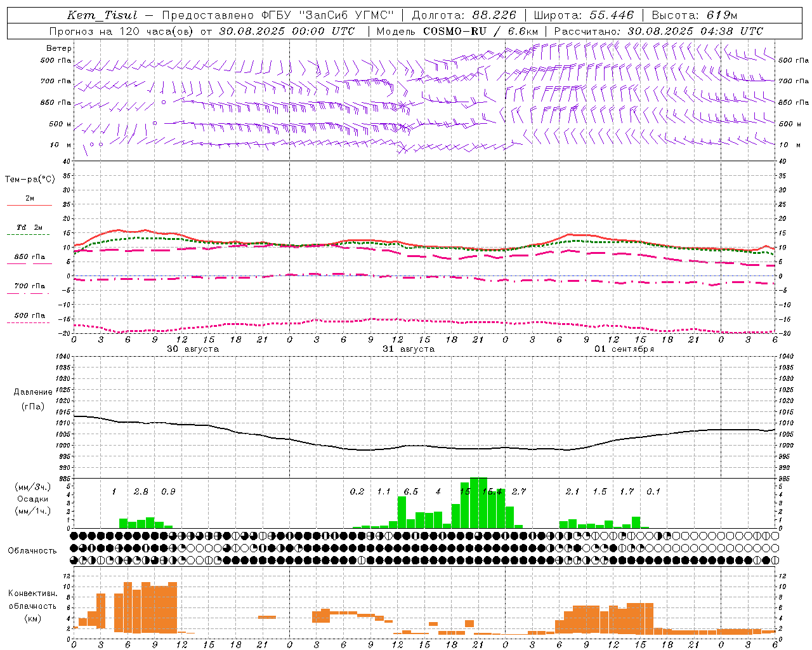Click the Осадки panel label
The width and height of the screenshot is (812, 650).
(32, 499)
